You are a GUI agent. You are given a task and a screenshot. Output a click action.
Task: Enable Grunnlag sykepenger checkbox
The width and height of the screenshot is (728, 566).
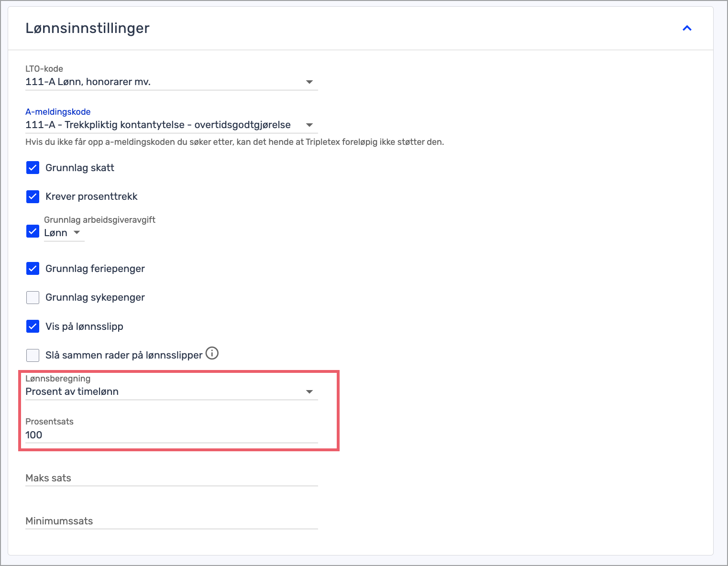33,297
